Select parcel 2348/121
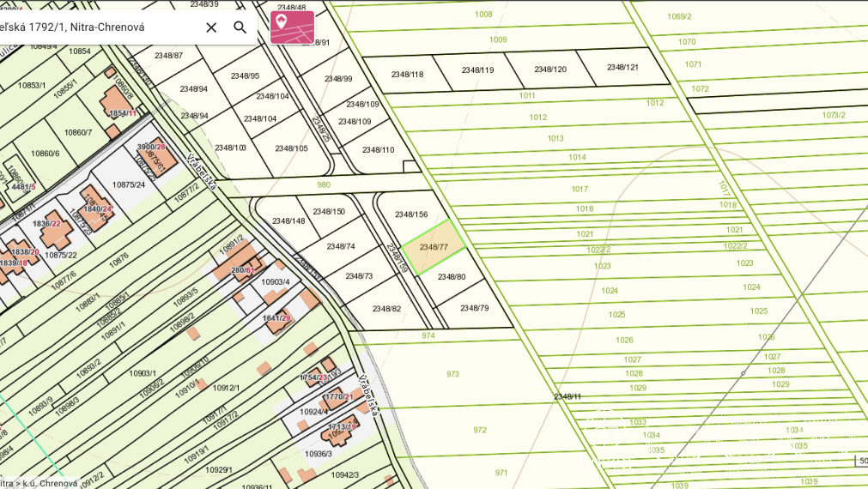 [622, 68]
